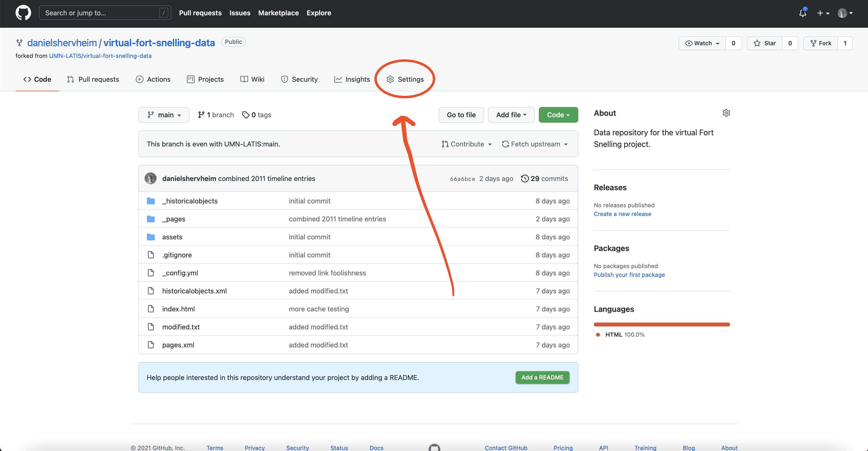
Task: Open Marketplace in the top navigation
Action: [x=278, y=13]
